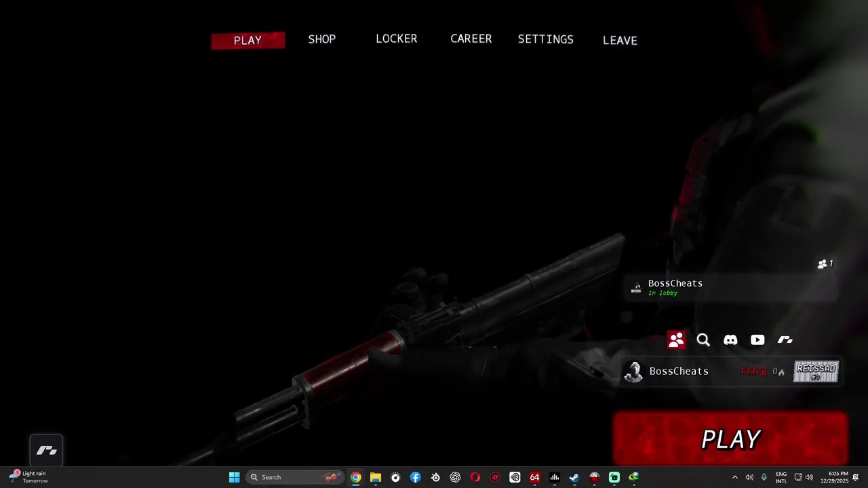Viewport: 868px width, 488px height.
Task: Click the taskbar Search box
Action: (294, 477)
